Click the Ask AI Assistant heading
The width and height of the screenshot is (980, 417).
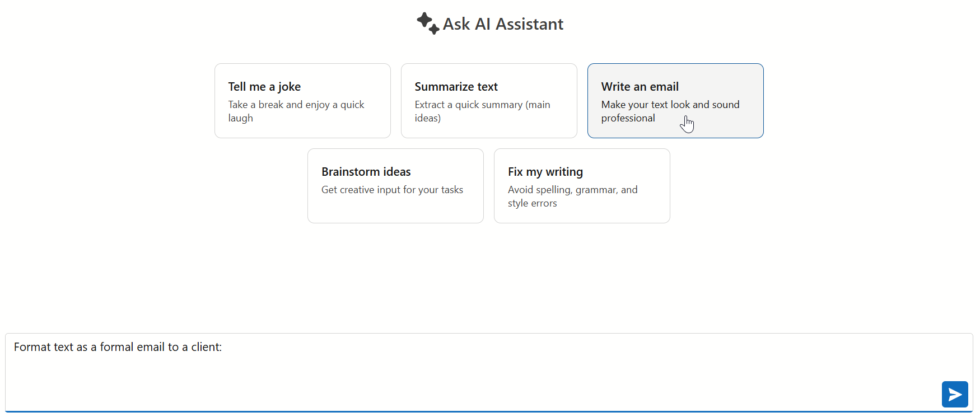tap(503, 24)
